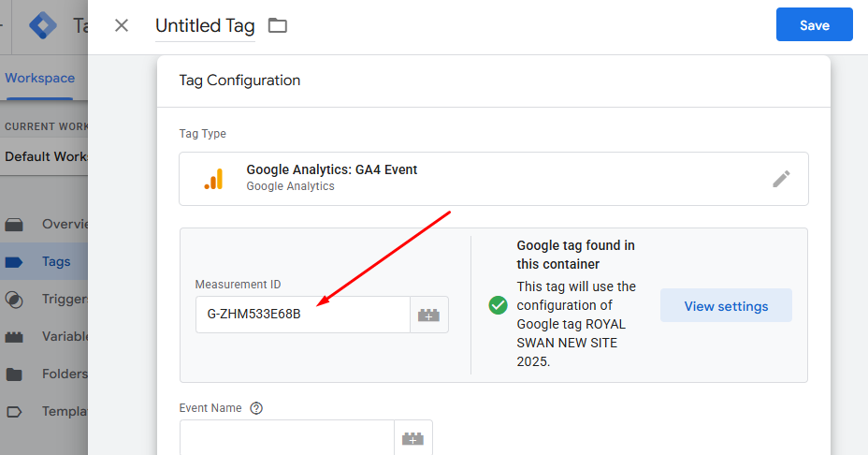
Task: Click the folder icon beside Untitled Tag
Action: click(278, 25)
